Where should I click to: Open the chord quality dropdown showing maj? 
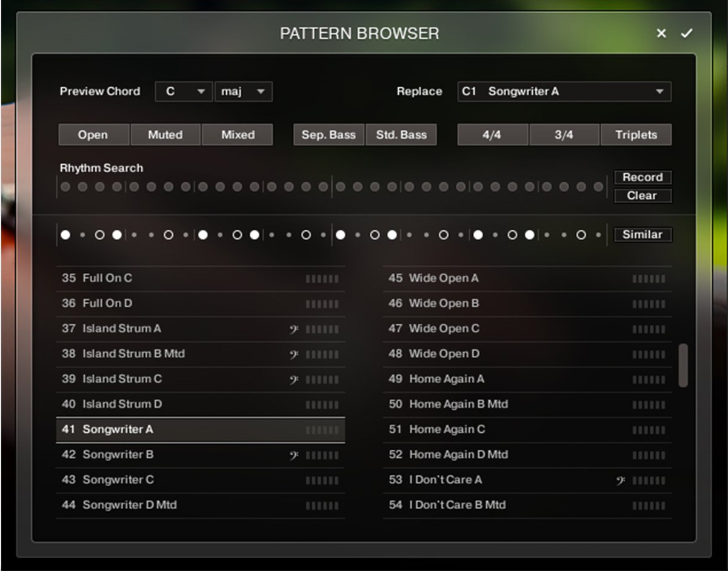(x=243, y=92)
